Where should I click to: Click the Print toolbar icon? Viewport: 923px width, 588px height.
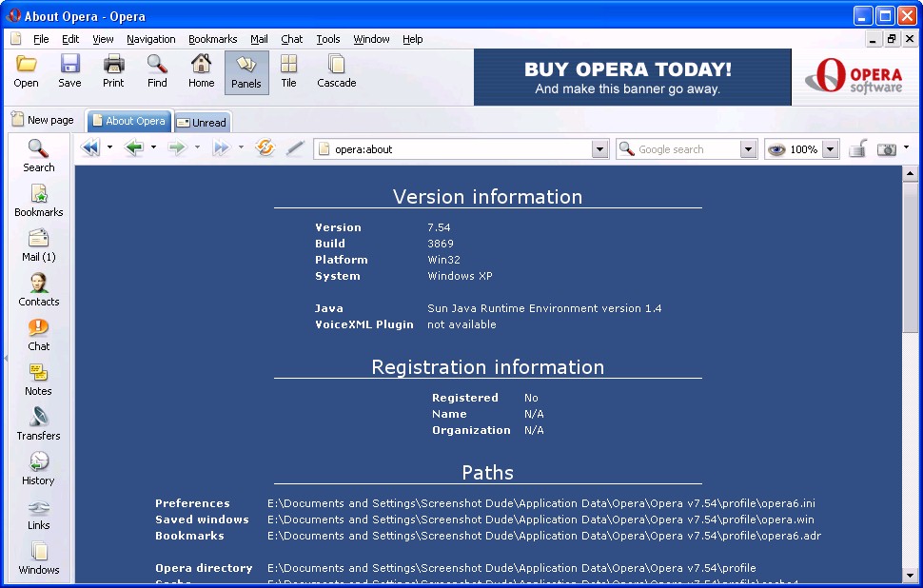pyautogui.click(x=113, y=71)
